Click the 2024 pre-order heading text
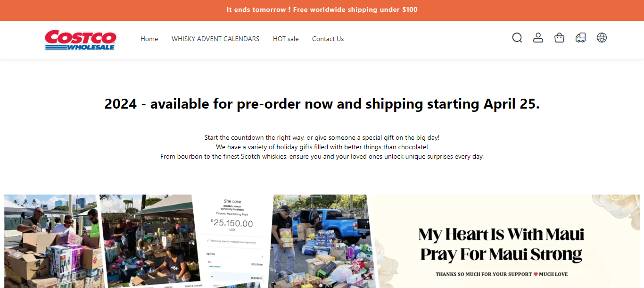The image size is (644, 288). (322, 103)
